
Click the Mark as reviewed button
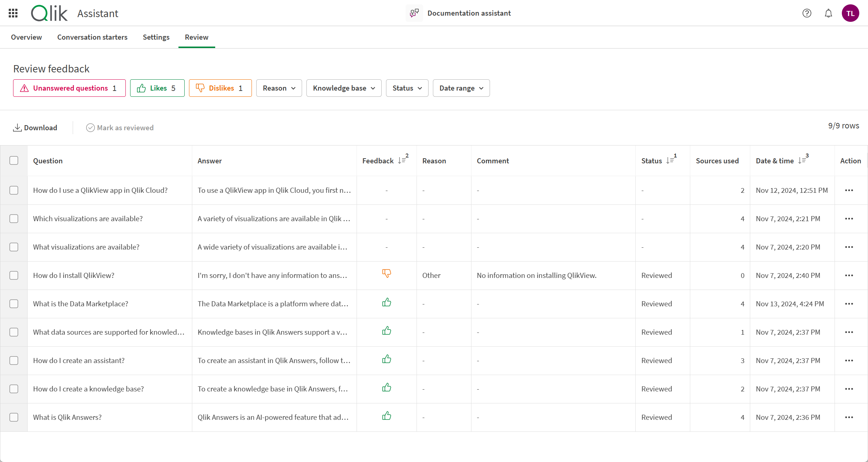point(120,128)
